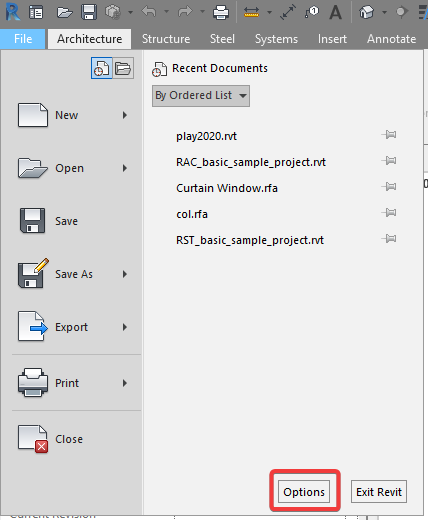
Task: Switch to the Steel tab
Action: (222, 39)
